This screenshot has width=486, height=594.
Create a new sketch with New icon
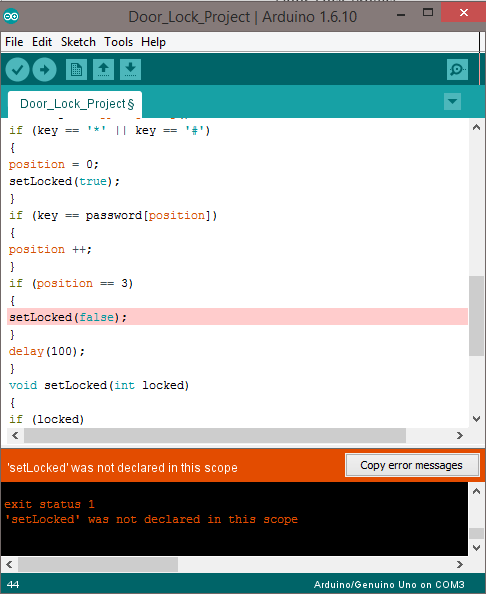click(77, 70)
